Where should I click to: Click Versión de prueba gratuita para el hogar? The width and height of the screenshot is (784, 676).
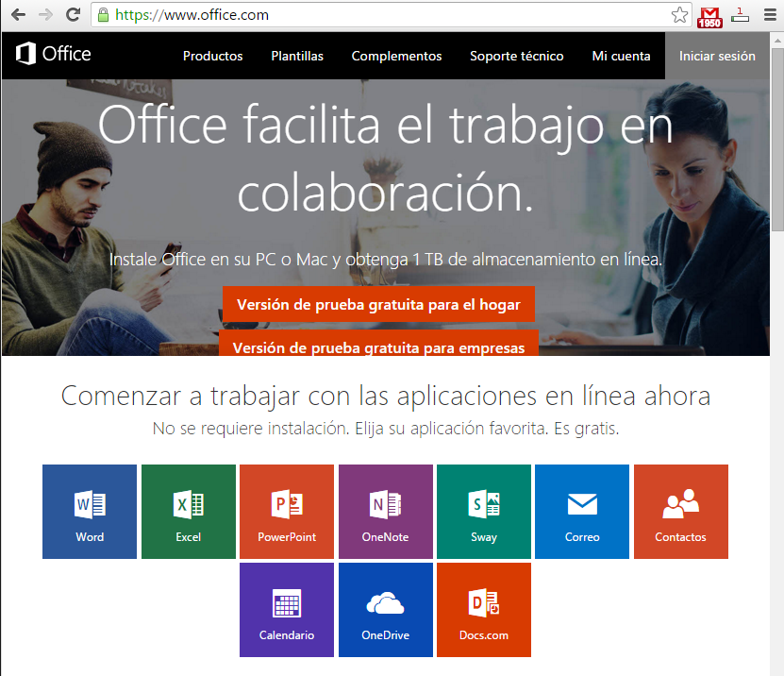click(378, 304)
